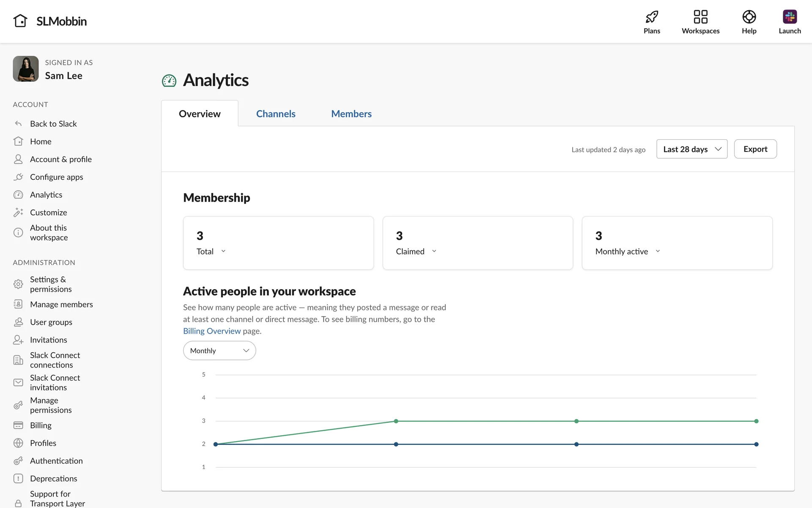Open the Last 28 days dropdown
This screenshot has width=812, height=508.
point(691,149)
